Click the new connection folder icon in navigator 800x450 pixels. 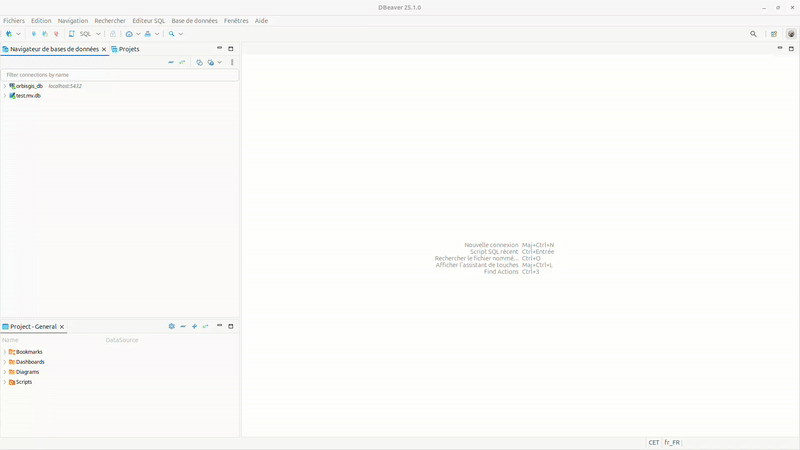pos(199,62)
